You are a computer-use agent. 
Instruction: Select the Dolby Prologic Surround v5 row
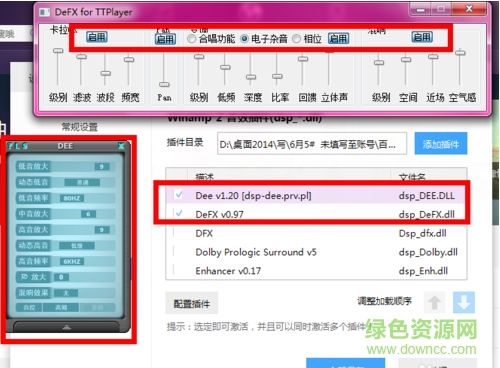point(316,252)
